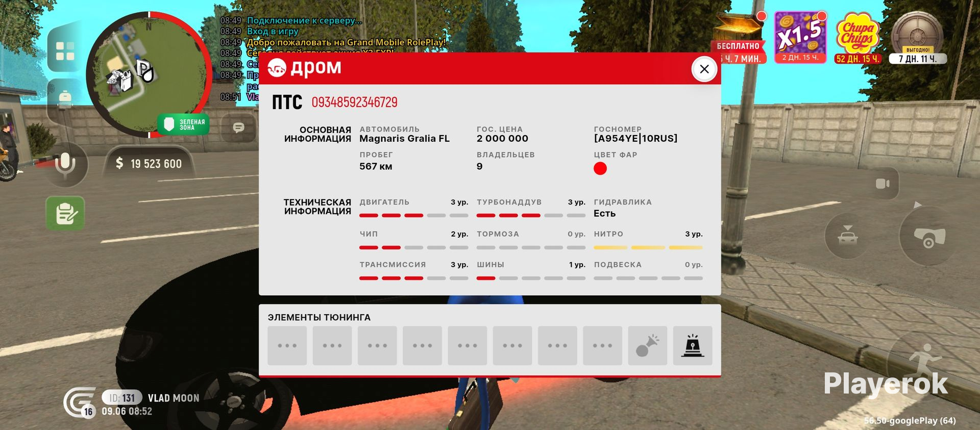Image resolution: width=980 pixels, height=430 pixels.
Task: Click the Тормоза level bar
Action: coord(531,247)
